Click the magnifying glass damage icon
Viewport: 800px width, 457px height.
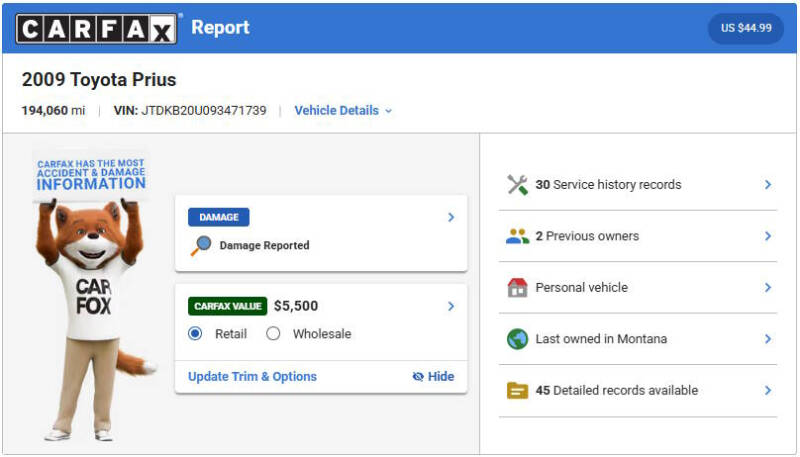click(201, 245)
